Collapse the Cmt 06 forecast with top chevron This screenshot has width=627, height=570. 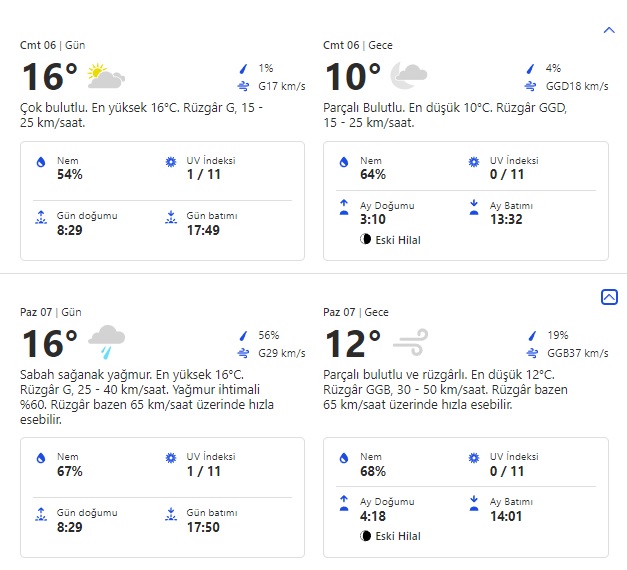[x=609, y=30]
